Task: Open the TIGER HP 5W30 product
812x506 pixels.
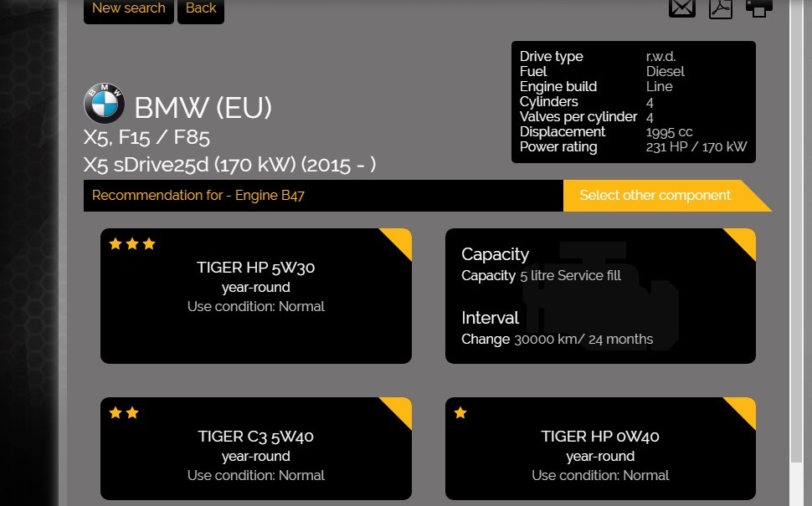Action: click(x=255, y=268)
